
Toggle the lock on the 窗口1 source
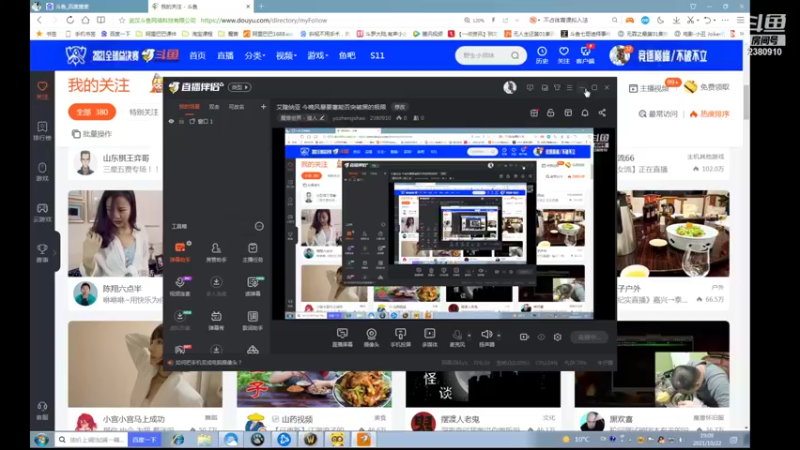[182, 121]
